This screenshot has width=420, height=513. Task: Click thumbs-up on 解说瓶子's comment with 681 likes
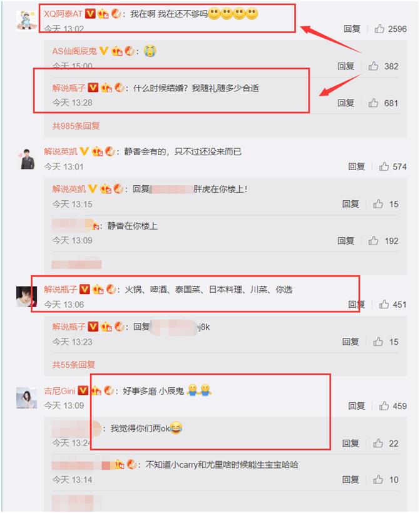tap(374, 103)
